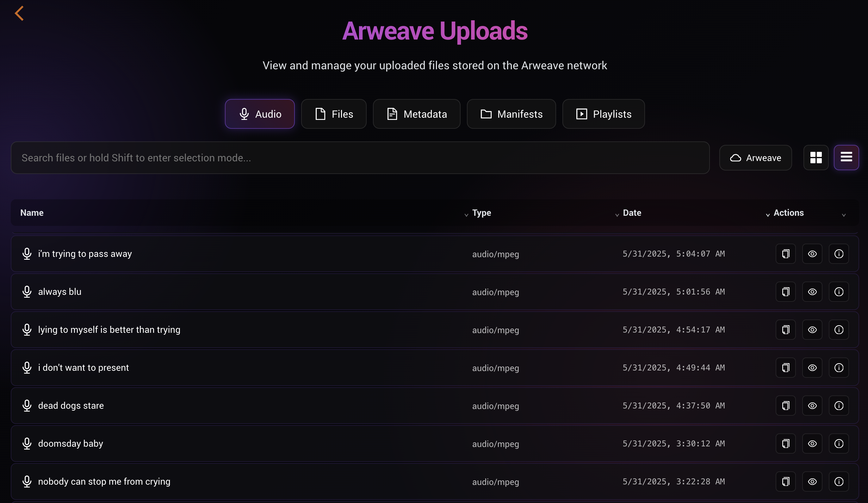Show info for 'i'm trying to pass away'
Screen dimensions: 868x503
[838, 254]
